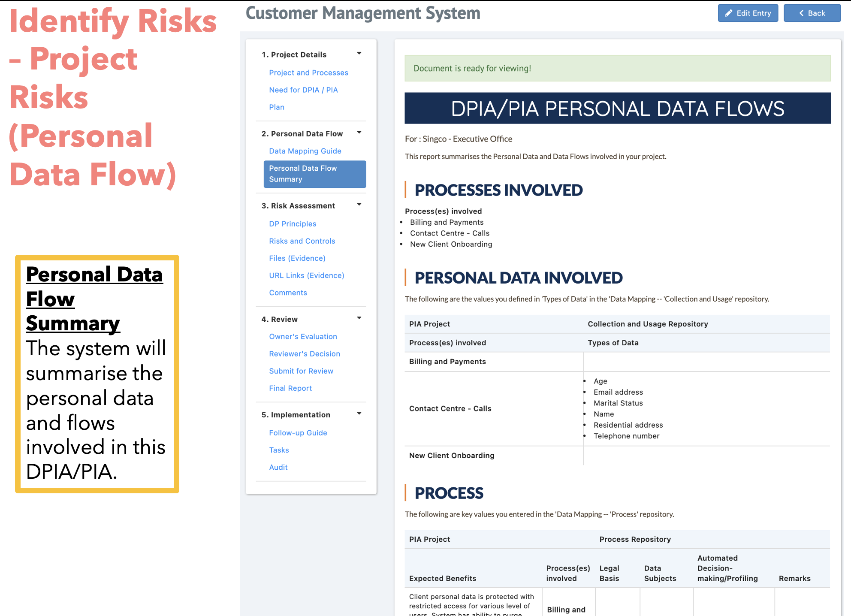851x616 pixels.
Task: Open Files (Evidence) section
Action: pyautogui.click(x=297, y=258)
